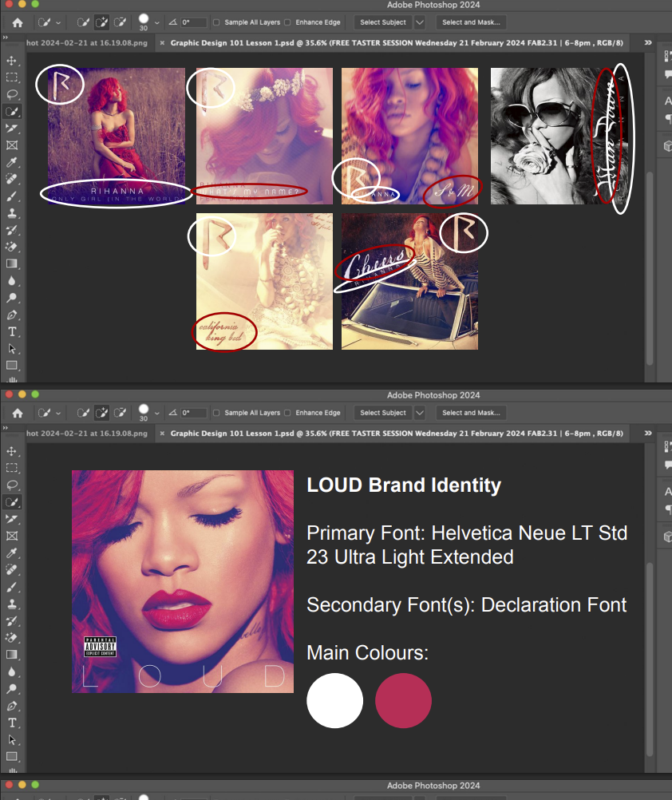The image size is (672, 800).
Task: Open brush size picker arrow in the LOUD Brand Identity window
Action: pos(156,414)
